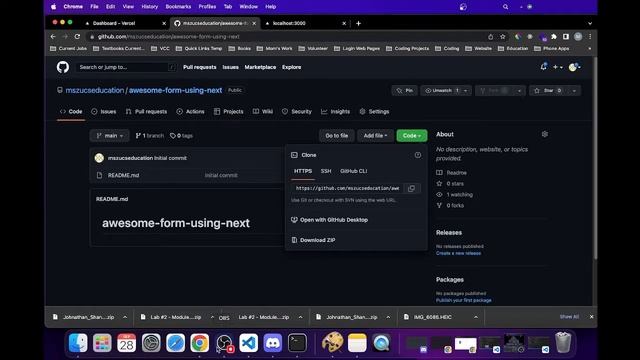This screenshot has width=640, height=360.
Task: Click the Chrome address bar
Action: click(x=286, y=37)
